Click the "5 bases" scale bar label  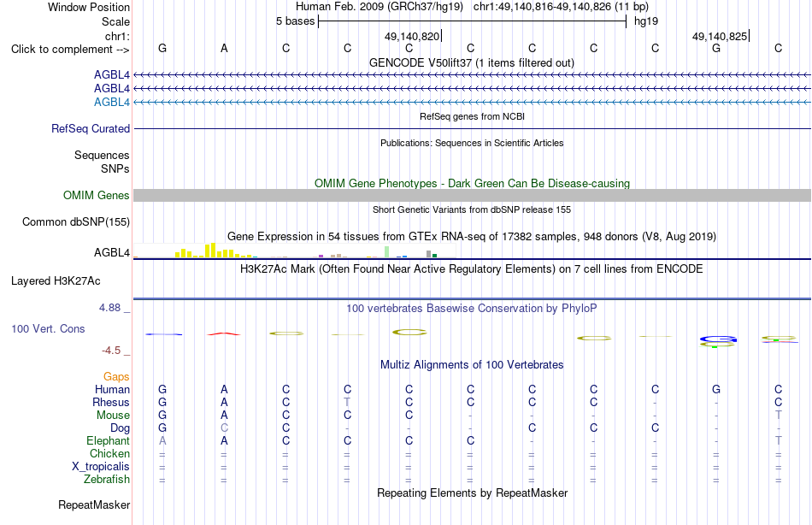295,21
